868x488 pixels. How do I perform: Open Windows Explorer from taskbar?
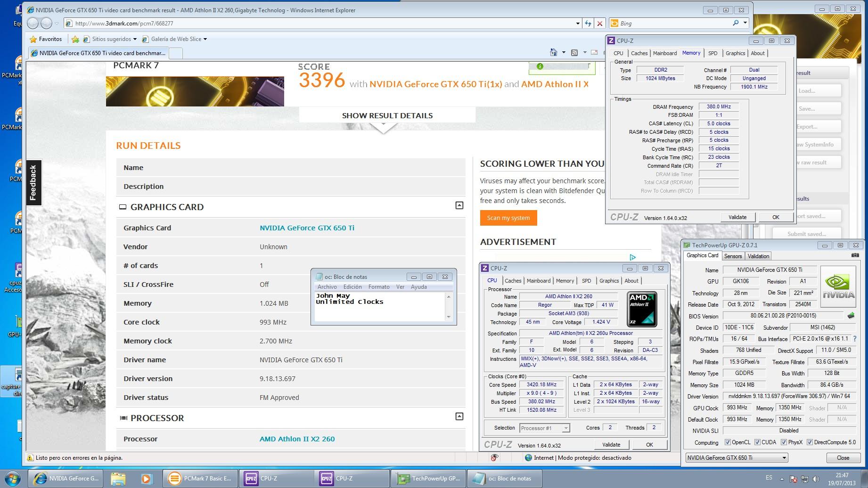(118, 479)
